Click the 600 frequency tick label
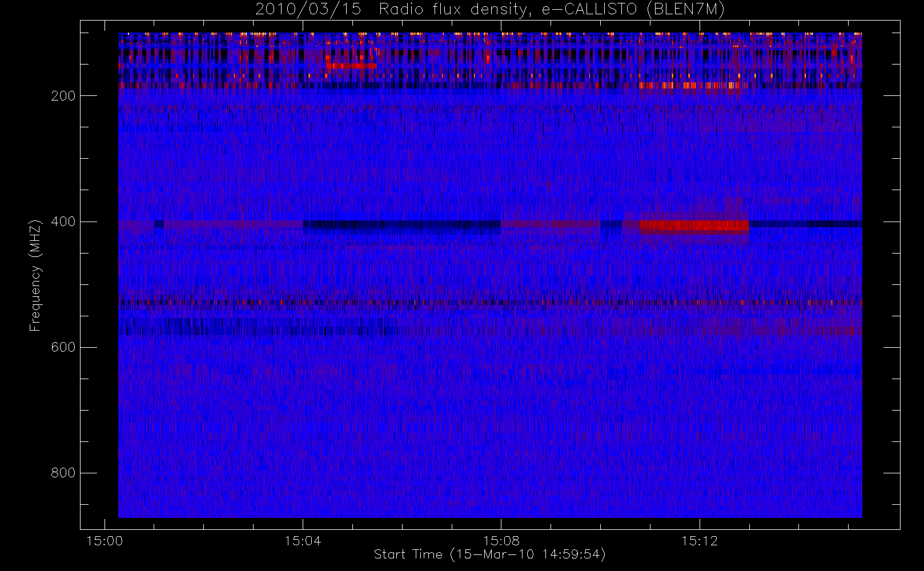This screenshot has width=924, height=571. tap(63, 347)
